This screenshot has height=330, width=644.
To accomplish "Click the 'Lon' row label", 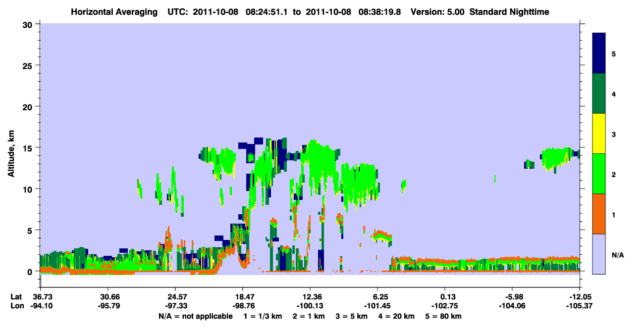I will pos(17,306).
